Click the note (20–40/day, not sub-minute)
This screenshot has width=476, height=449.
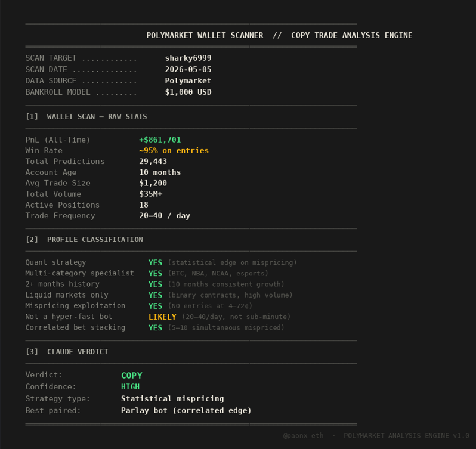(x=236, y=317)
